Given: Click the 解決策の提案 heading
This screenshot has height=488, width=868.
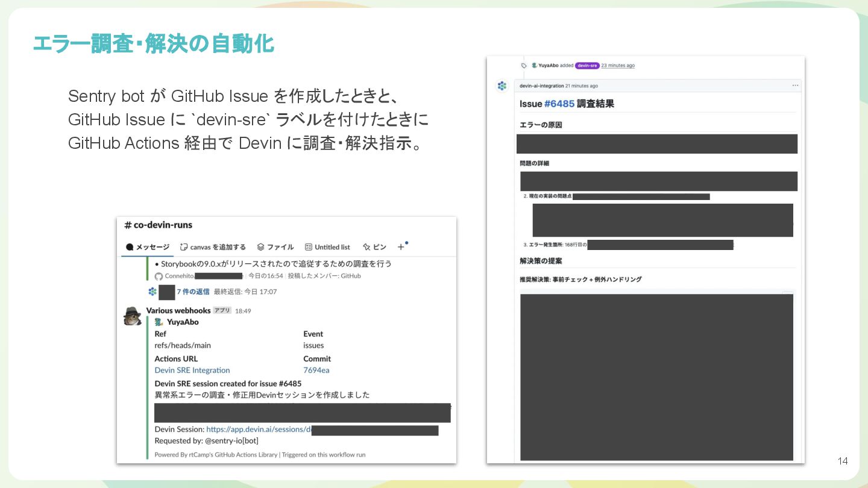Looking at the screenshot, I should 541,260.
